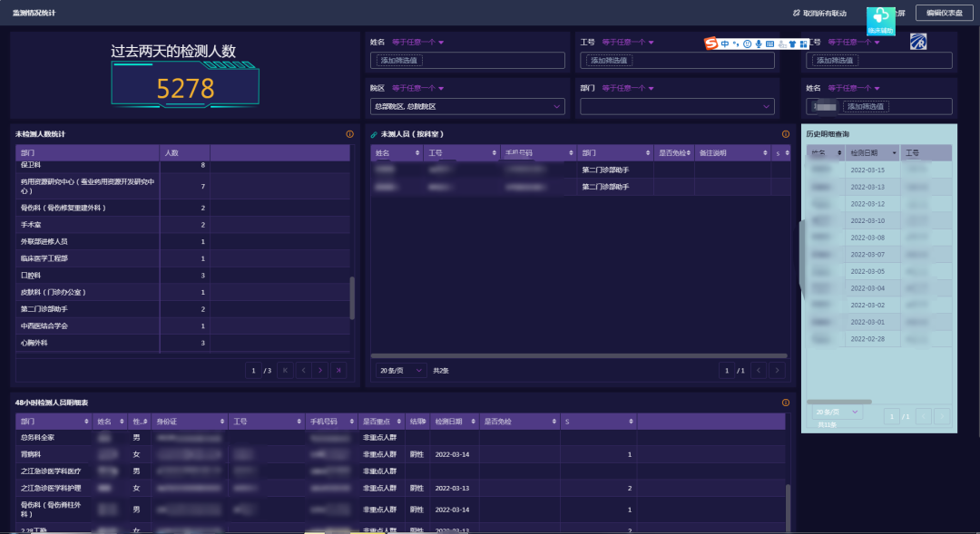Click vertical scrollbar of 48小时检测 table

click(x=788, y=508)
